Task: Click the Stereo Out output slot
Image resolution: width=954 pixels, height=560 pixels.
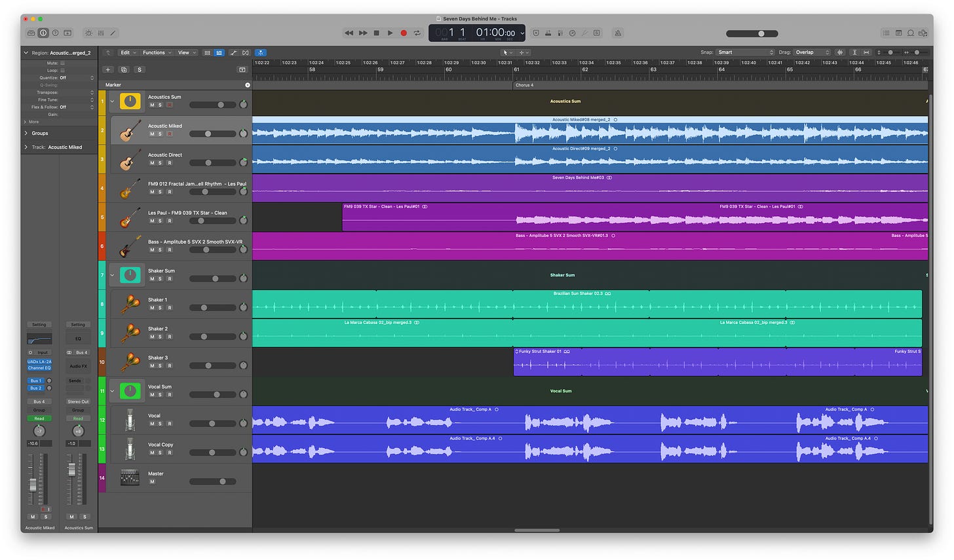Action: [x=78, y=401]
